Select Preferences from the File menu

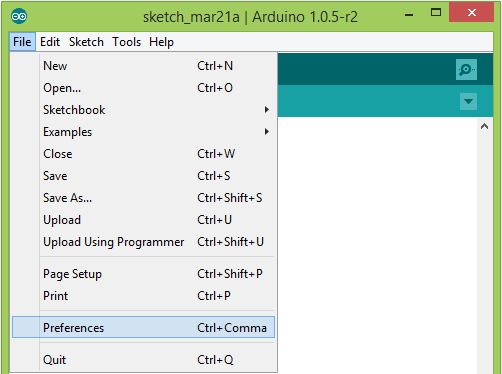click(x=143, y=327)
